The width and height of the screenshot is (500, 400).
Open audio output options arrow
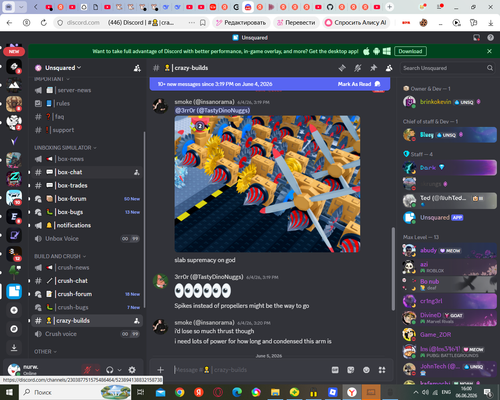click(x=119, y=370)
